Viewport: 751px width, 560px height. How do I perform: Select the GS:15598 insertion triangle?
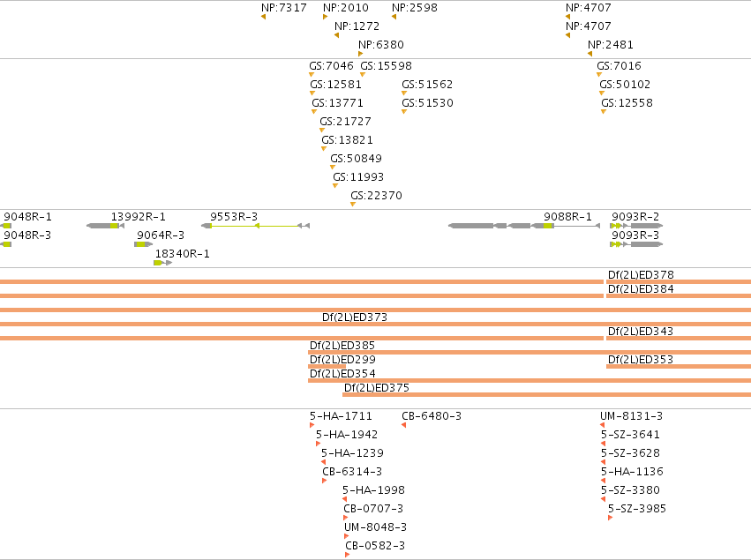[x=363, y=75]
